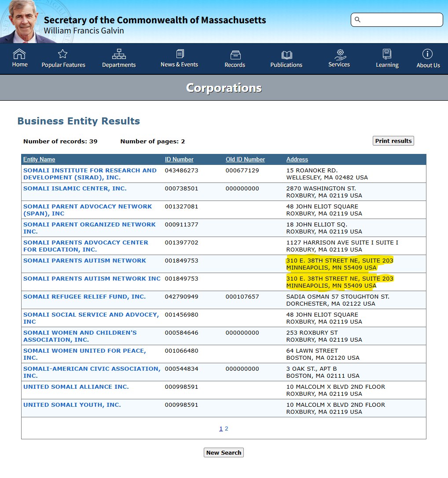
Task: Open Somali Social Service and Advocey entity
Action: point(91,318)
